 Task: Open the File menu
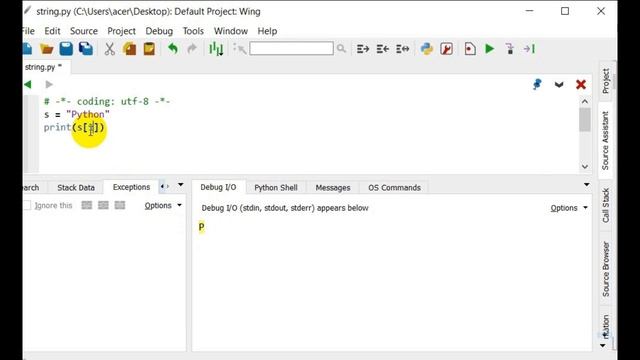click(x=29, y=31)
